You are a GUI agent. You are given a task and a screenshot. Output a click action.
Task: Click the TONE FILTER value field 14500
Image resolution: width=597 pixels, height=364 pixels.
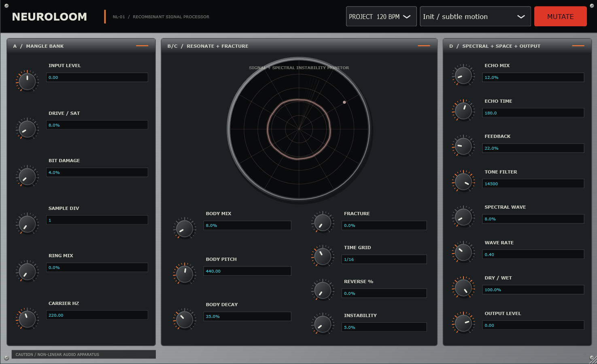[533, 184]
